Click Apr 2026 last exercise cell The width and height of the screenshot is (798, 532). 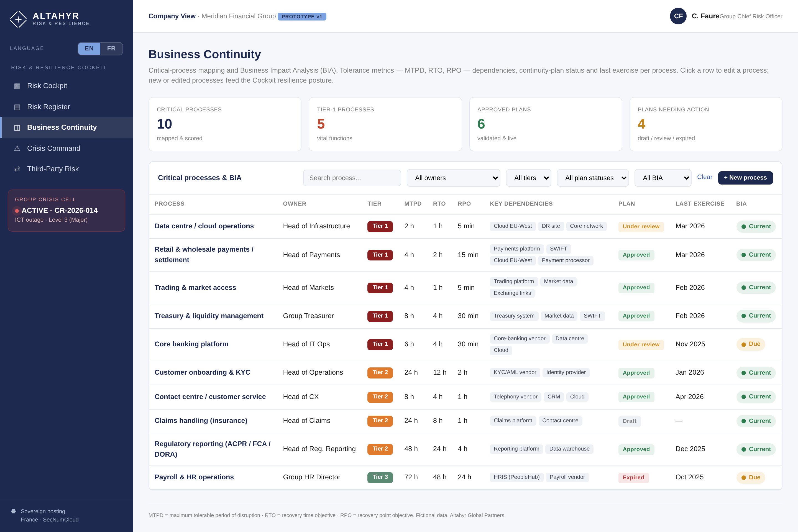coord(689,397)
